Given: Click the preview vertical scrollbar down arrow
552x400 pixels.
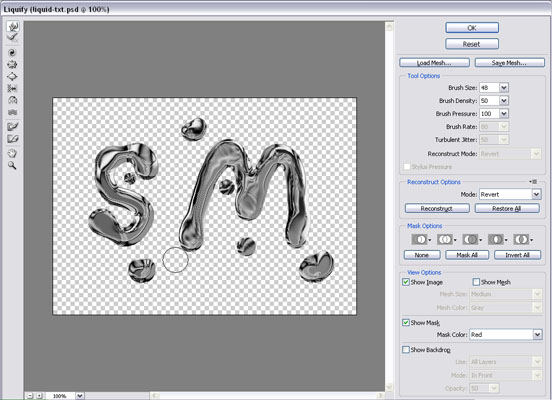Looking at the screenshot, I should click(389, 387).
